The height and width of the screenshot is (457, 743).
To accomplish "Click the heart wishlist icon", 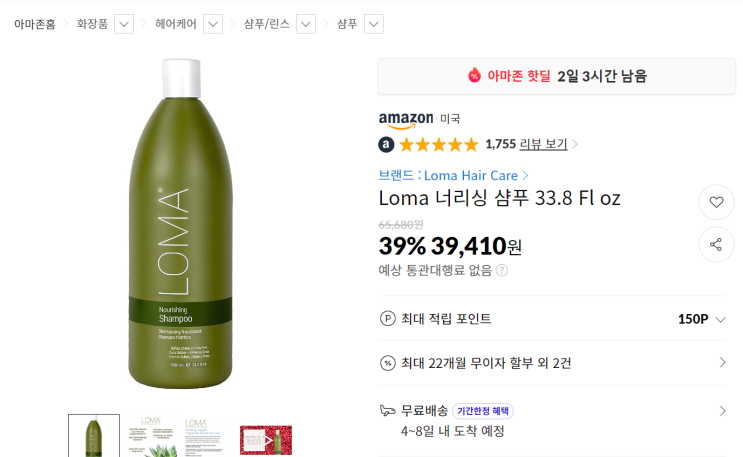I will (x=716, y=201).
